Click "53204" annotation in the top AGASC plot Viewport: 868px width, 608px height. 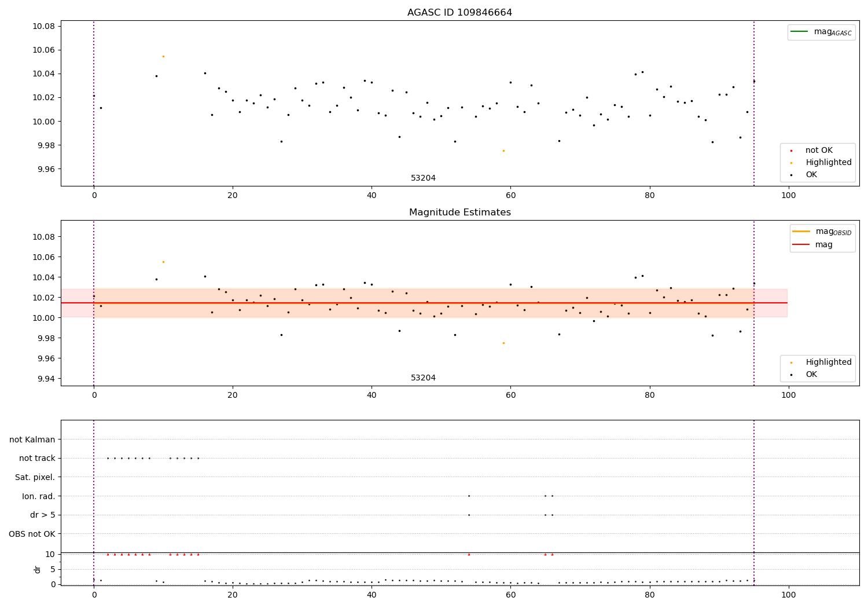(423, 178)
